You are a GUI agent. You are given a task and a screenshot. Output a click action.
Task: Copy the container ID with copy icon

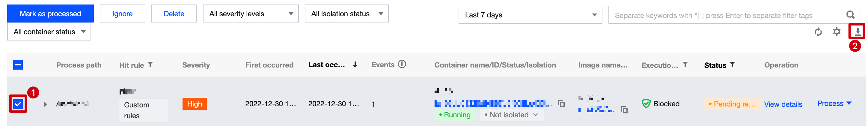[x=561, y=103]
